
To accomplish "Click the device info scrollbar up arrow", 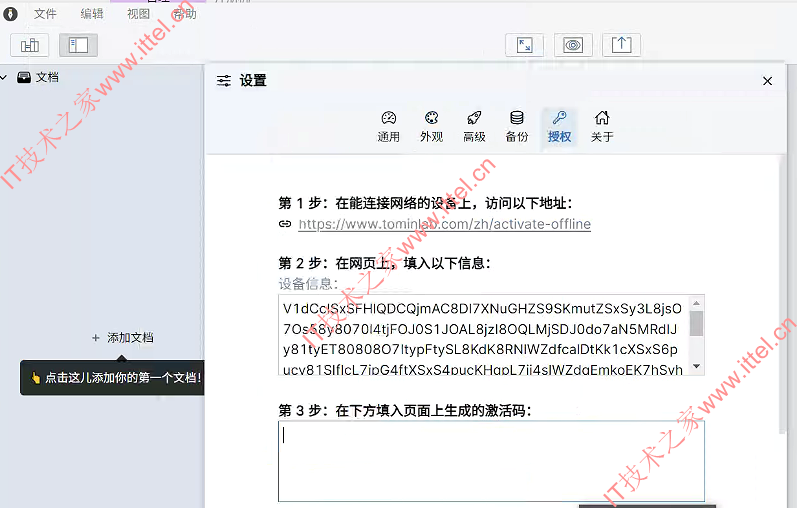I will click(696, 303).
